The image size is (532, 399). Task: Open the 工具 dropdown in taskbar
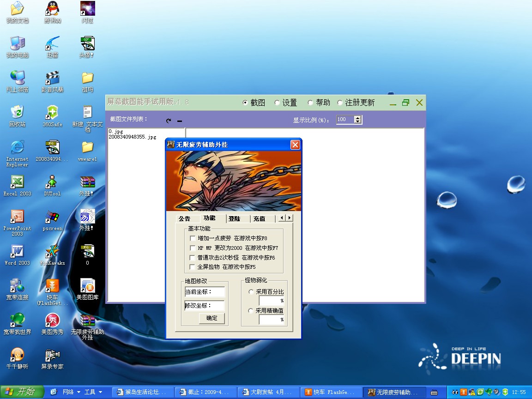click(93, 392)
